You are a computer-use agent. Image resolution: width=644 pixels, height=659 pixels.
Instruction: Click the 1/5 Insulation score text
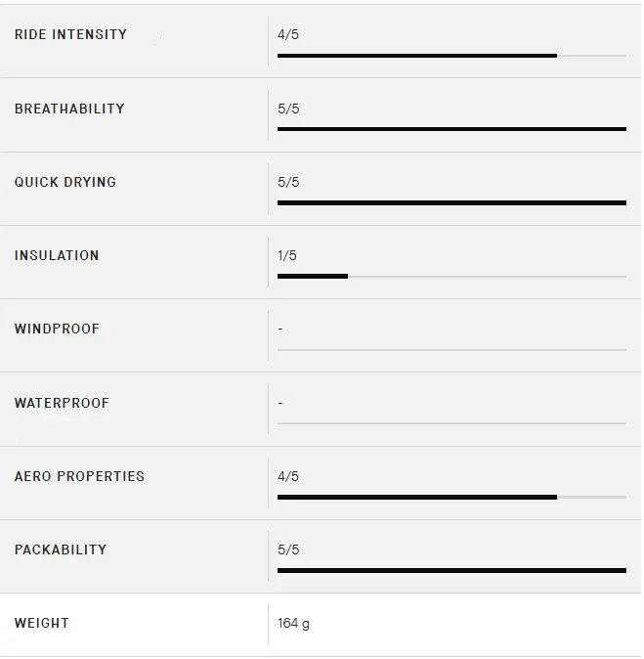coord(287,255)
